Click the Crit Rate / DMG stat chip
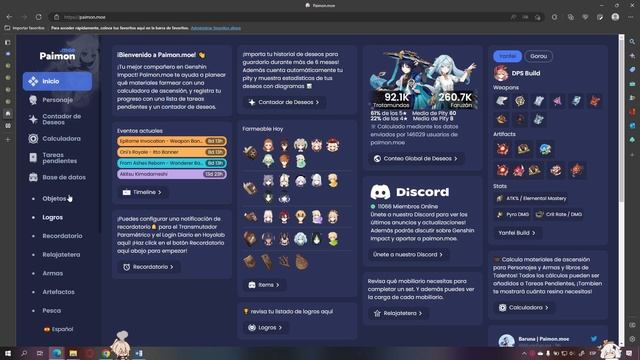The image size is (640, 360). click(558, 214)
